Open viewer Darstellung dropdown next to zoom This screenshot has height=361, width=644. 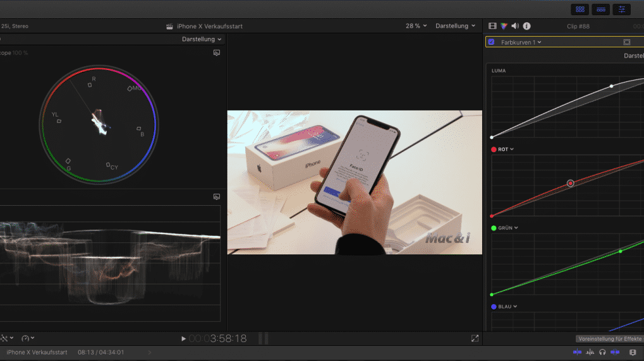click(455, 26)
